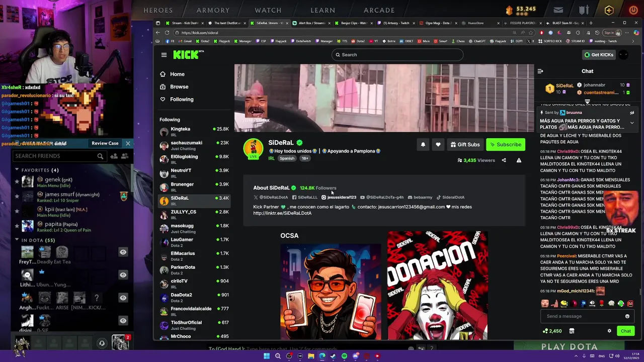Image resolution: width=644 pixels, height=362 pixels.
Task: Click the PLAY DOTA button
Action: point(569,346)
